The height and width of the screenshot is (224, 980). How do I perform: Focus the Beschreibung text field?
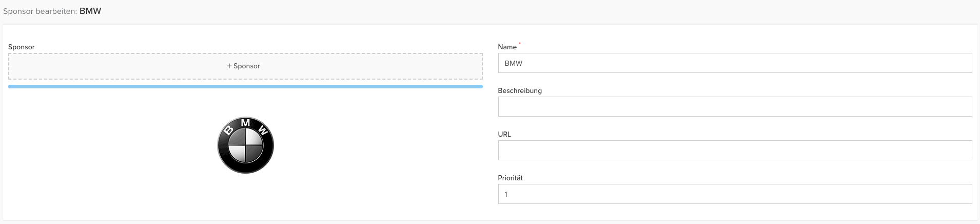tap(735, 107)
